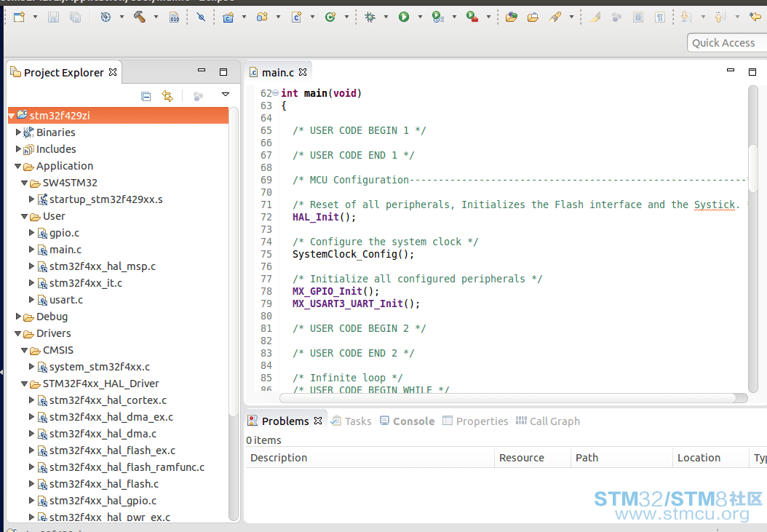Open the Run button's dropdown arrow
This screenshot has height=532, width=767.
[x=420, y=15]
